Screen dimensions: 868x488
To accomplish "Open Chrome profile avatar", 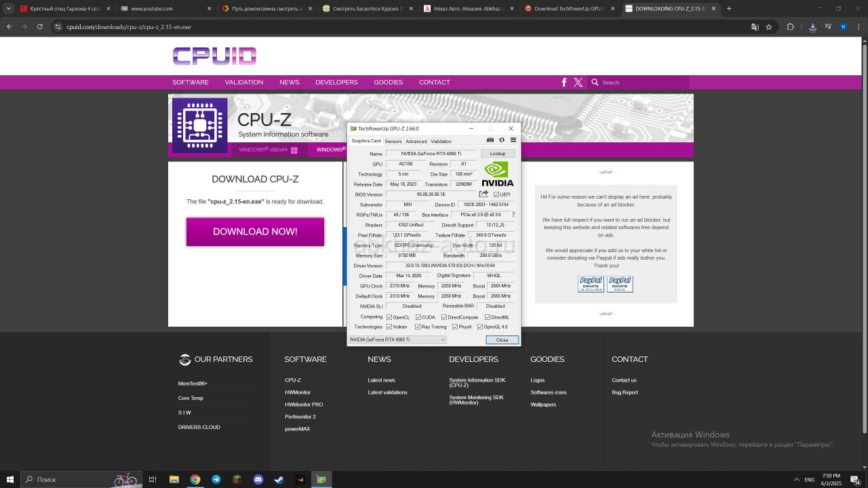I will (x=844, y=27).
